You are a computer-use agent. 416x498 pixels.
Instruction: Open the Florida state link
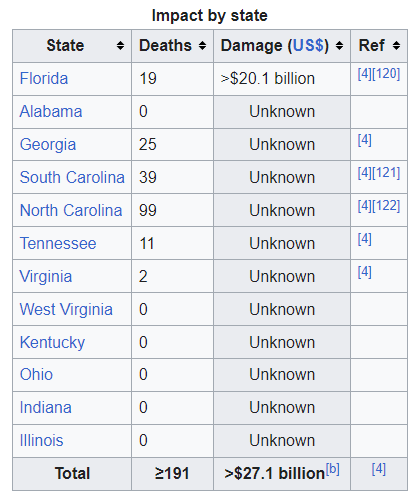(44, 79)
